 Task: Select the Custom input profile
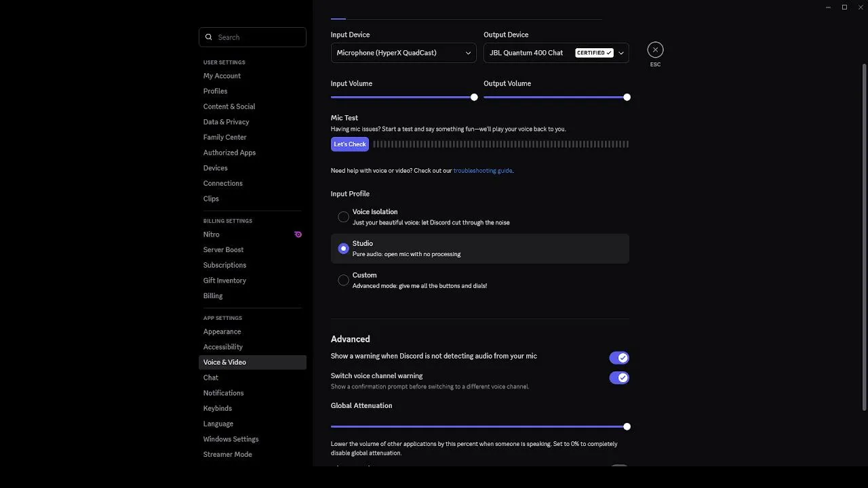480,280
